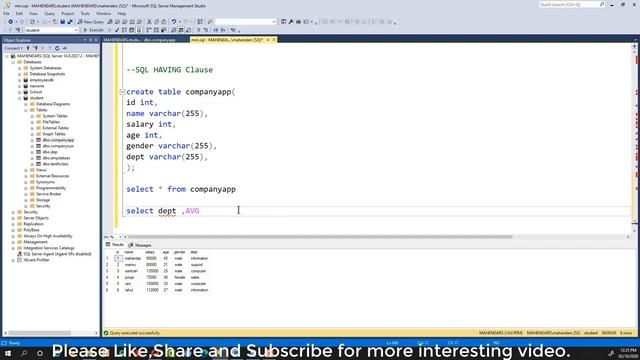Expand the Management node

tap(13, 242)
